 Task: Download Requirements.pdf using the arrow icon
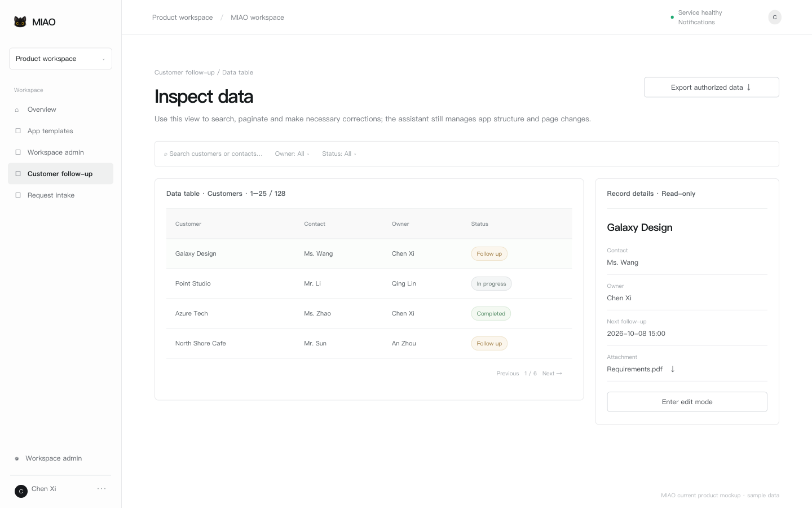(673, 369)
